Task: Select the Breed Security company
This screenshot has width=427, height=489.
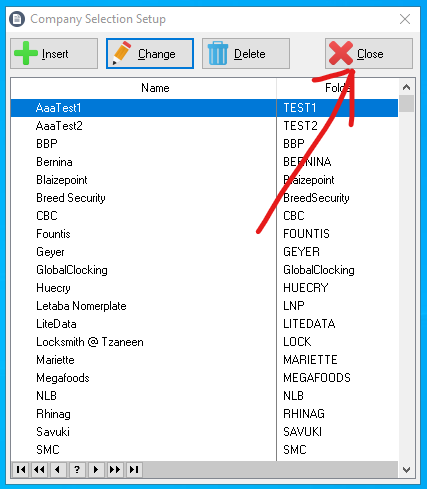Action: click(71, 198)
